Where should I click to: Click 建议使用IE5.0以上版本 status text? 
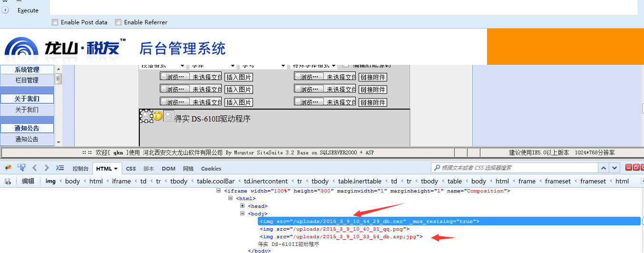point(539,152)
